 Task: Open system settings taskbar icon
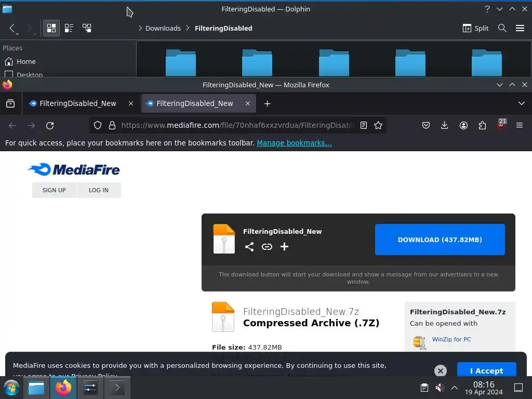pos(90,388)
